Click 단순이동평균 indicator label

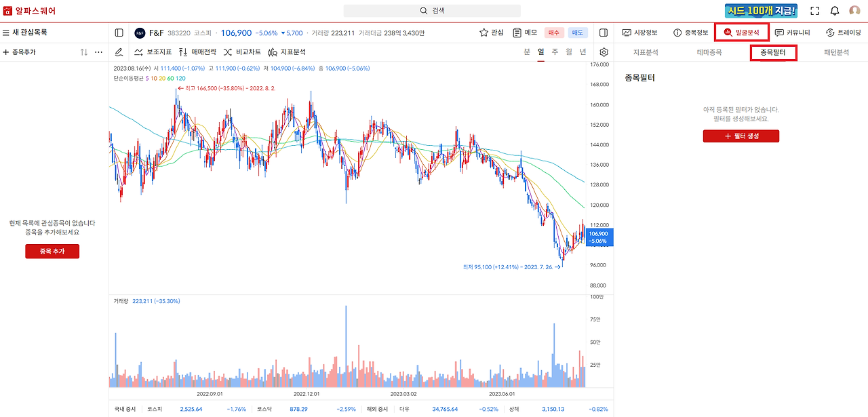click(128, 79)
